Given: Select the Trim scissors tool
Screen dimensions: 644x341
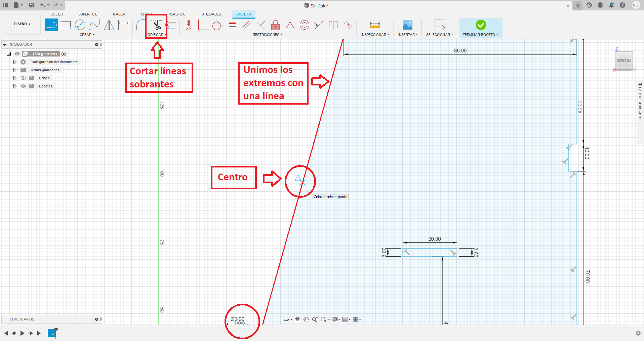Looking at the screenshot, I should coord(156,25).
